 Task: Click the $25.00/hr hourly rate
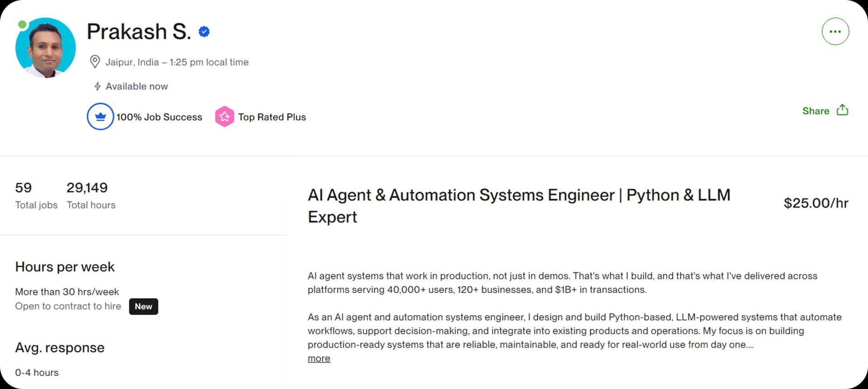pyautogui.click(x=816, y=203)
